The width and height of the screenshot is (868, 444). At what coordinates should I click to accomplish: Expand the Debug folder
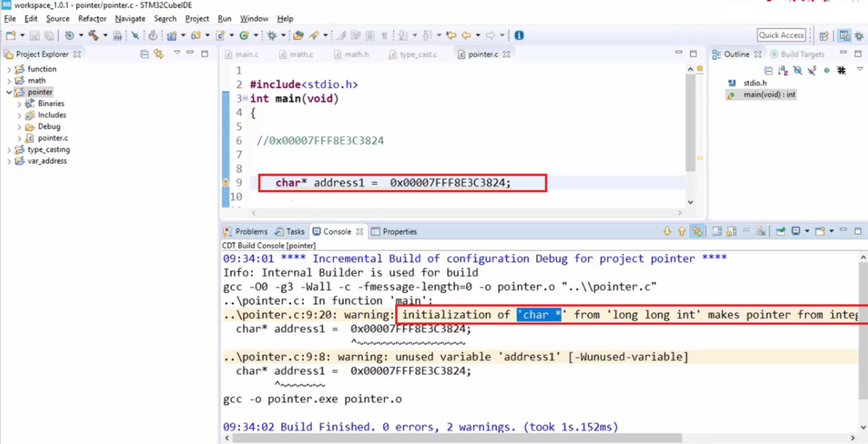pyautogui.click(x=19, y=127)
